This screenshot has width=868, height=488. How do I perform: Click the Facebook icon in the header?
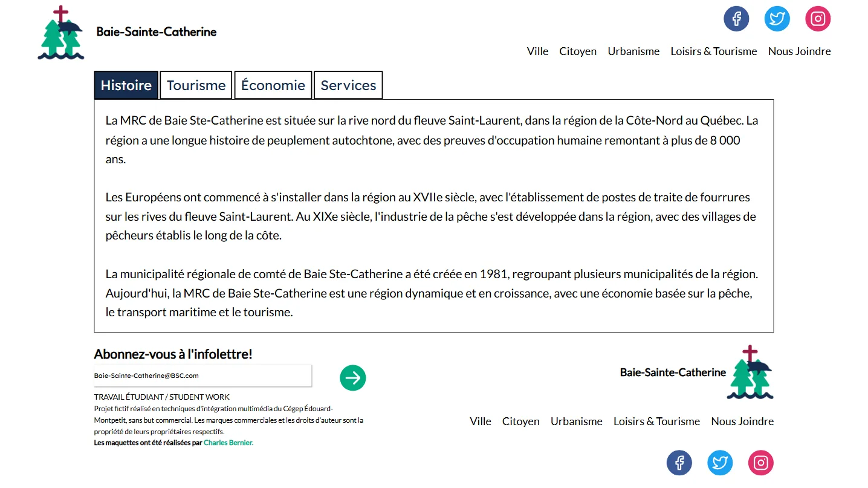(736, 19)
